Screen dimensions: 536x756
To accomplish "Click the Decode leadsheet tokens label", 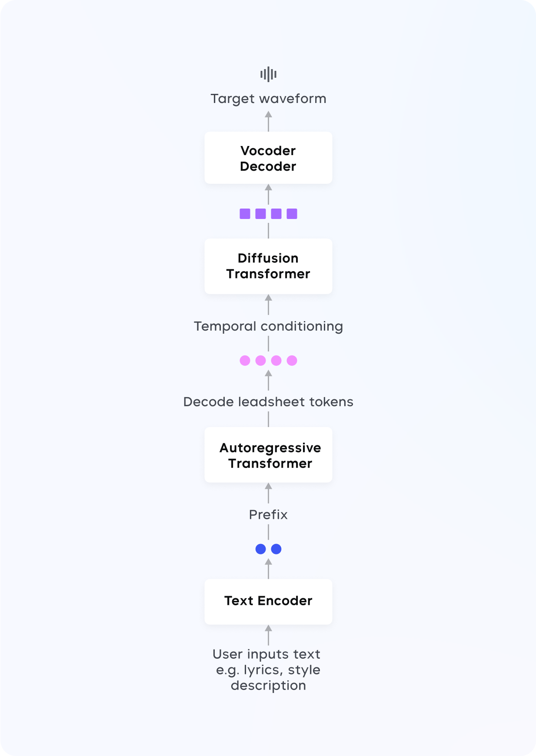I will [x=268, y=402].
